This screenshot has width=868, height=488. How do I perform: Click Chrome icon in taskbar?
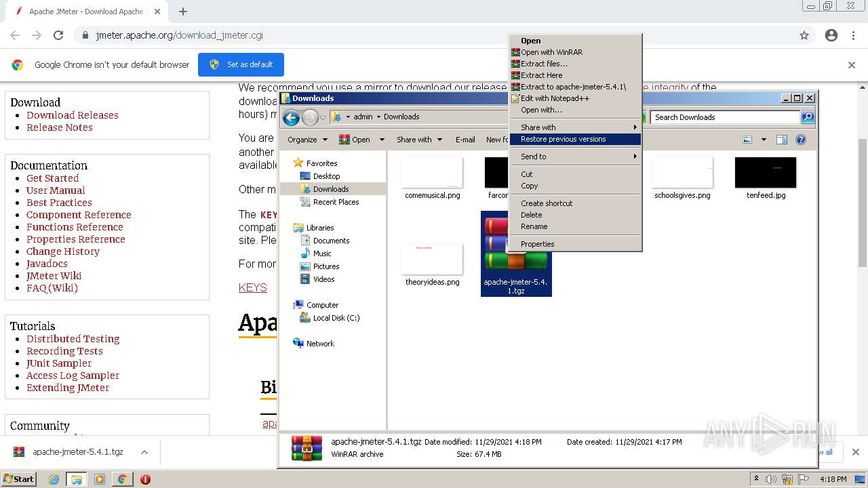click(122, 479)
